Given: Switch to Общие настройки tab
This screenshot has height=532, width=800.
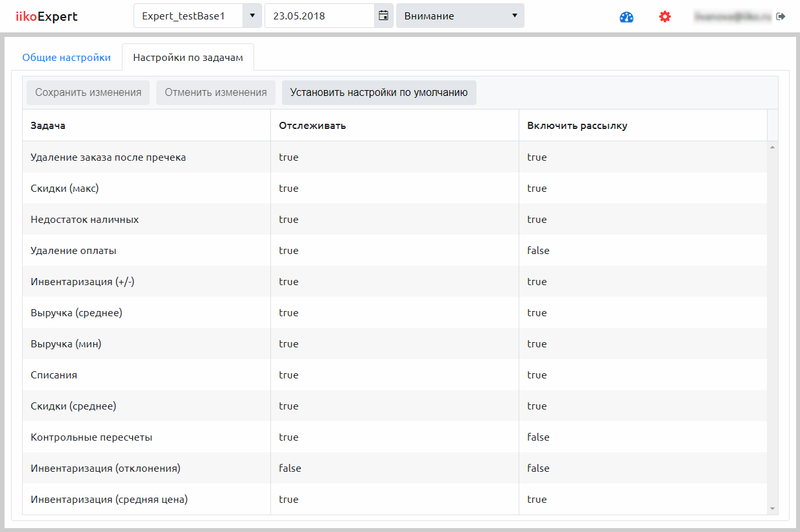Looking at the screenshot, I should coord(67,57).
